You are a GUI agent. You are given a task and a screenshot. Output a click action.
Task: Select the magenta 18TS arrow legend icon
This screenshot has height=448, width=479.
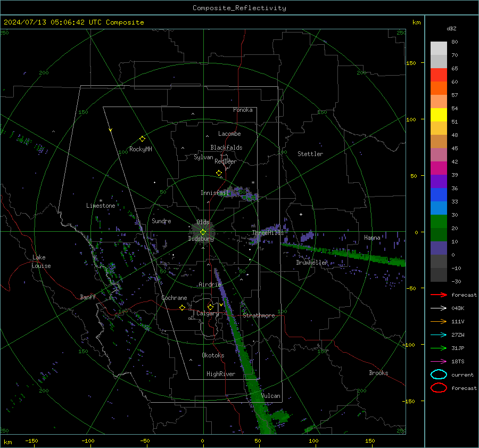tap(439, 362)
